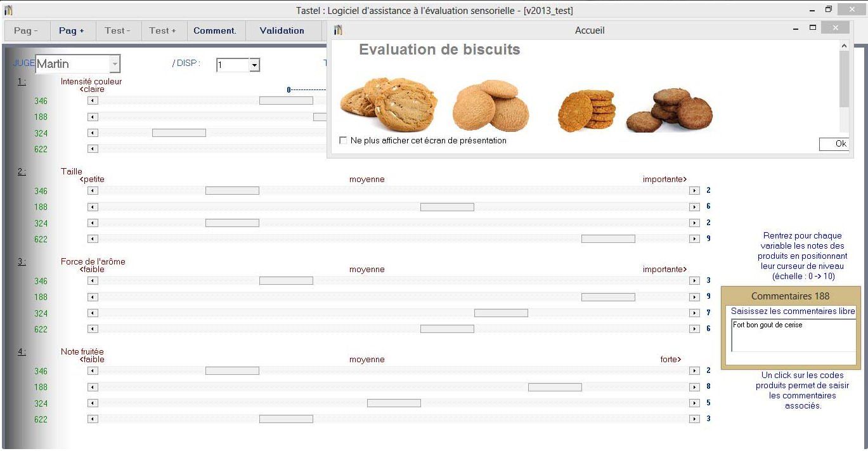Screen dimensions: 868x451
Task: Click the left arrow on product 188 Force de l'arôme slider
Action: (x=93, y=296)
